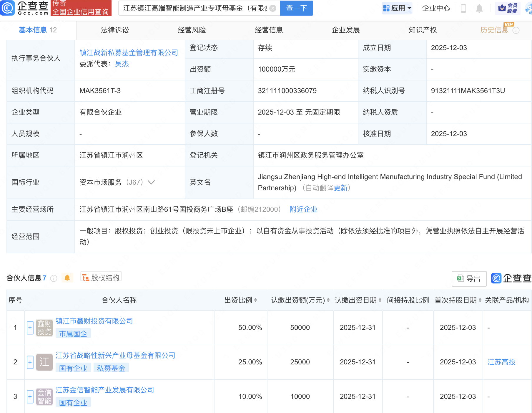This screenshot has width=532, height=413.
Task: Expand row for 江苏金信智能产业发展有限公司
Action: [30, 397]
